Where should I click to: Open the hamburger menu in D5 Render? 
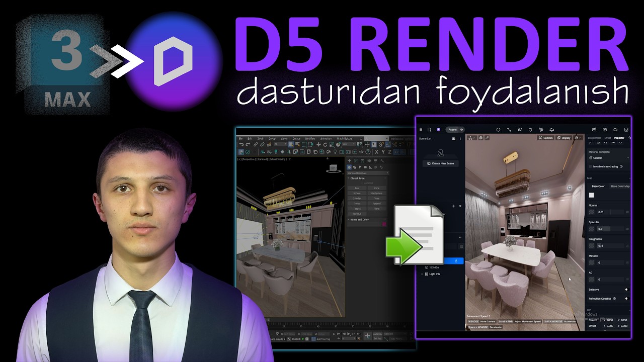[421, 130]
